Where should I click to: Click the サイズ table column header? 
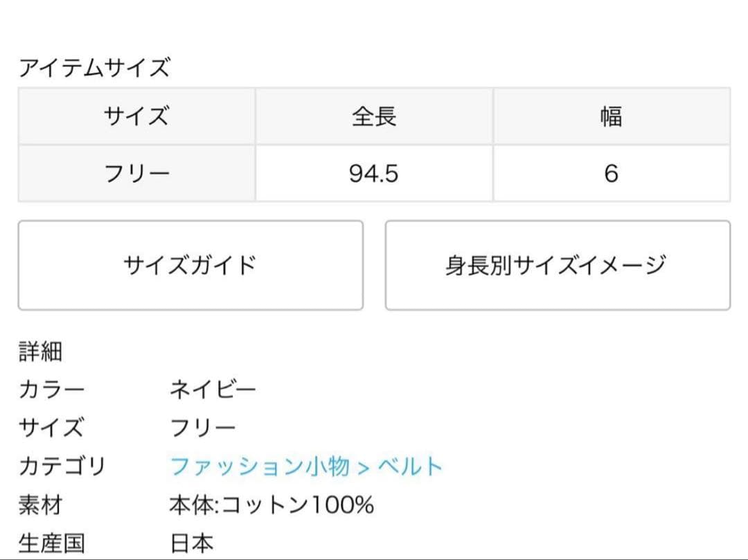point(136,116)
